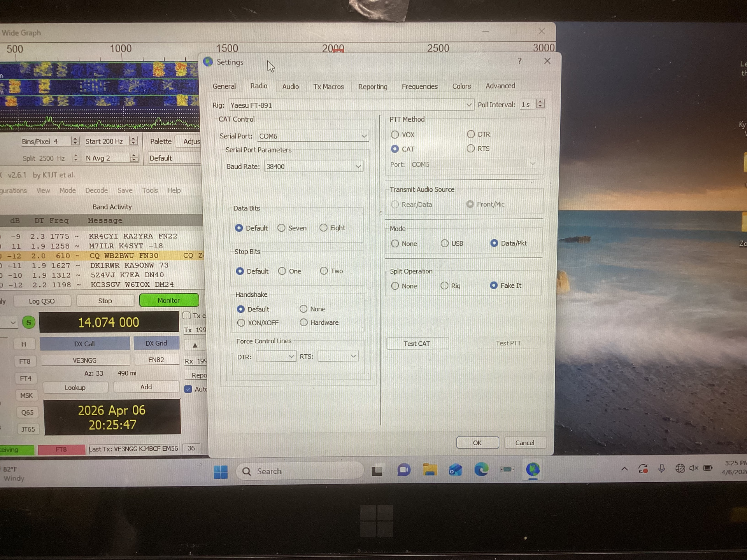Click the green S frequency indicator
The width and height of the screenshot is (747, 560).
click(x=29, y=322)
